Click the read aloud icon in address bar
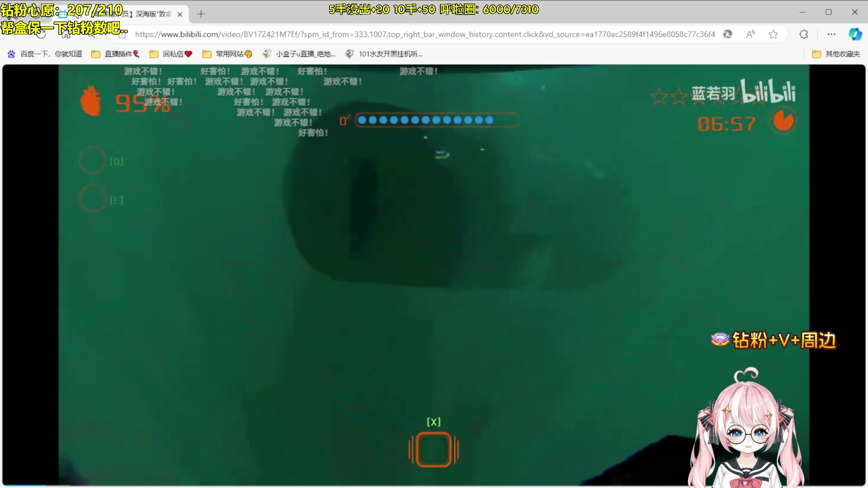The width and height of the screenshot is (868, 488). click(x=750, y=34)
